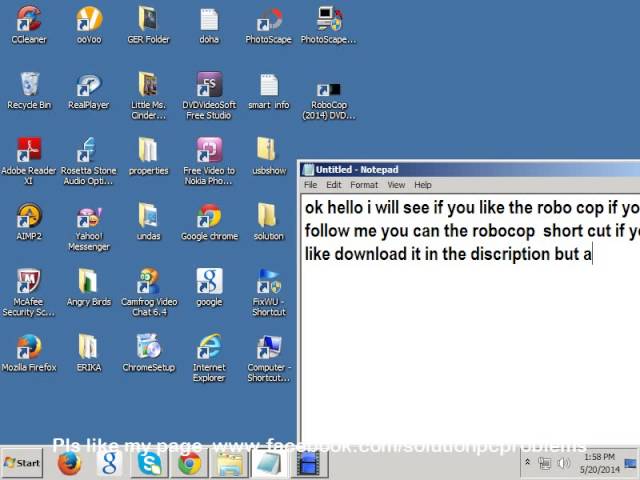Viewport: 640px width, 480px height.
Task: Click the volume speaker tray icon
Action: pos(564,463)
